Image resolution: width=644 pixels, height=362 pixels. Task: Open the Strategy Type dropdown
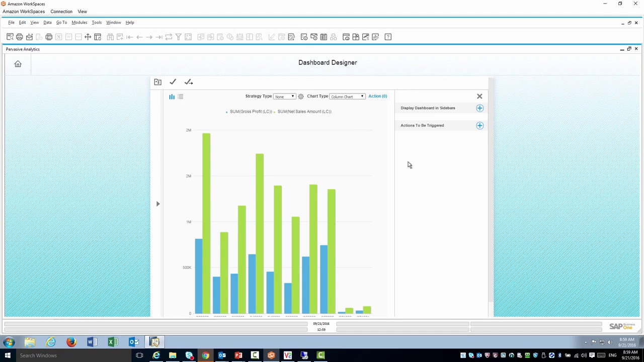pyautogui.click(x=284, y=97)
